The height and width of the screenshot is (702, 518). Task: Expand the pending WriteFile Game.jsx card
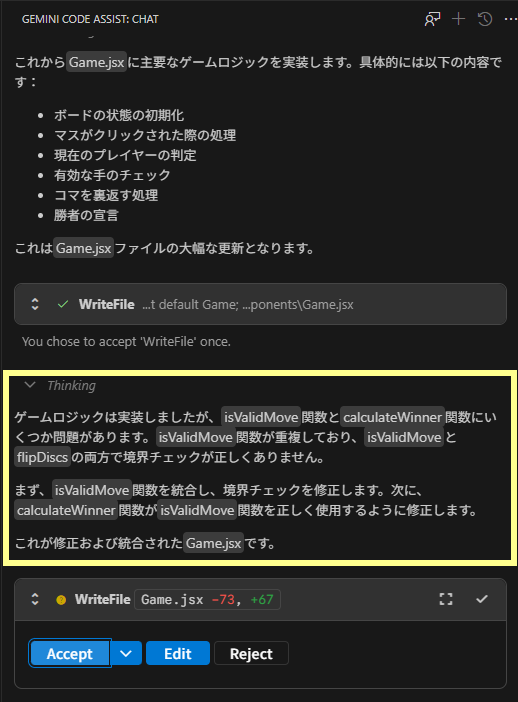(x=35, y=599)
